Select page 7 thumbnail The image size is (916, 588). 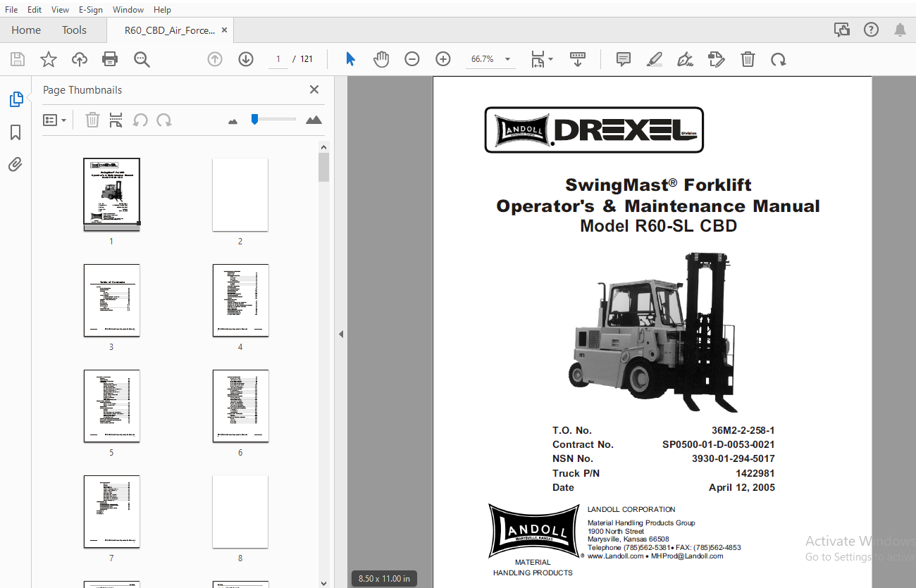tap(111, 512)
